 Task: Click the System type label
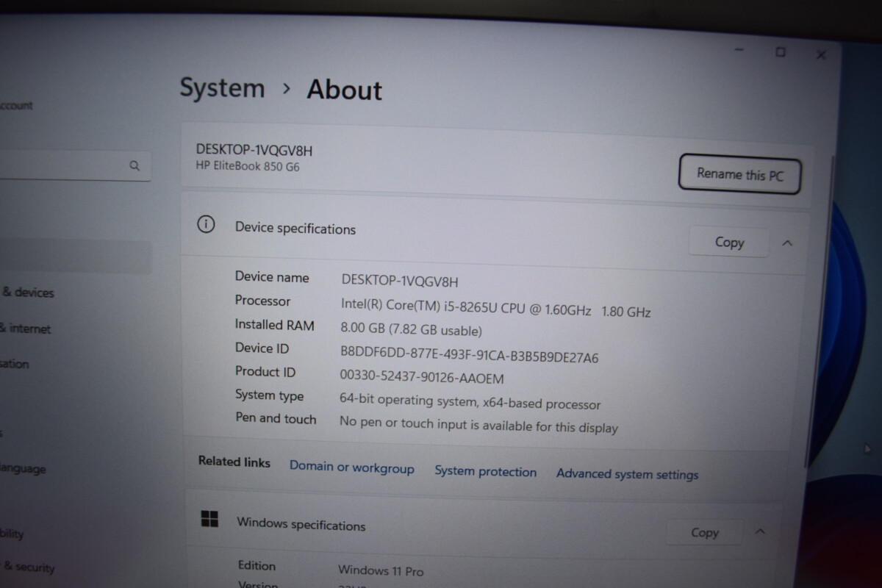pos(269,395)
